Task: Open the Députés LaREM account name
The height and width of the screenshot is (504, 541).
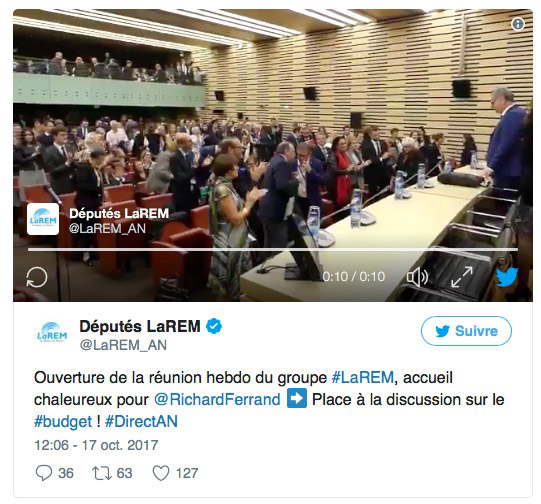Action: coord(140,326)
